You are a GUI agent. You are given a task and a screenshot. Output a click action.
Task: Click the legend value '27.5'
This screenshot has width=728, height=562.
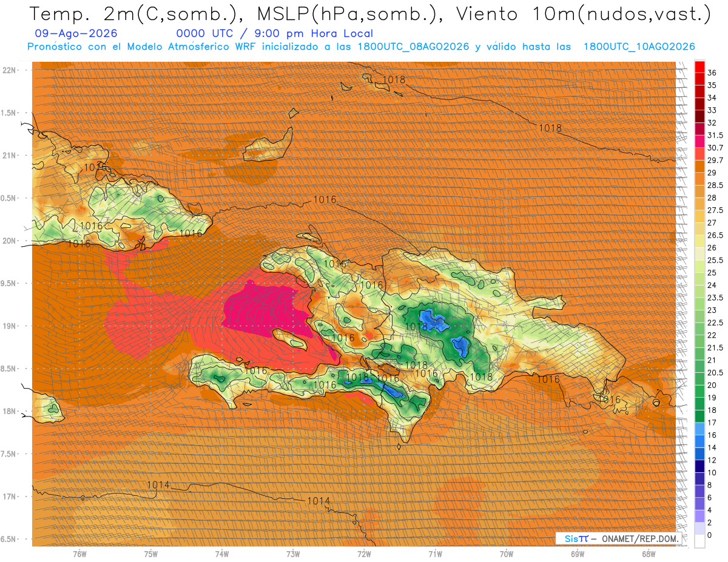point(715,210)
